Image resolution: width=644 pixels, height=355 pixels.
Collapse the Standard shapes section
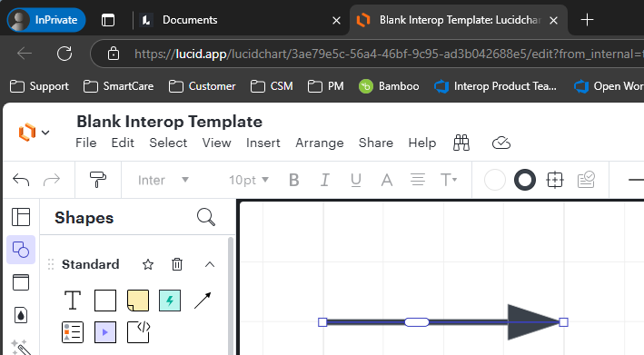pyautogui.click(x=210, y=264)
